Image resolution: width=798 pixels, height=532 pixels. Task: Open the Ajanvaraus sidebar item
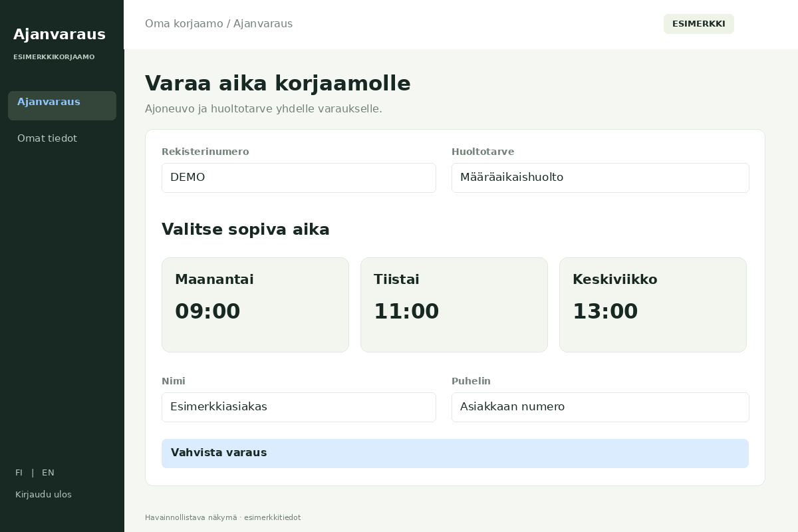pos(62,106)
